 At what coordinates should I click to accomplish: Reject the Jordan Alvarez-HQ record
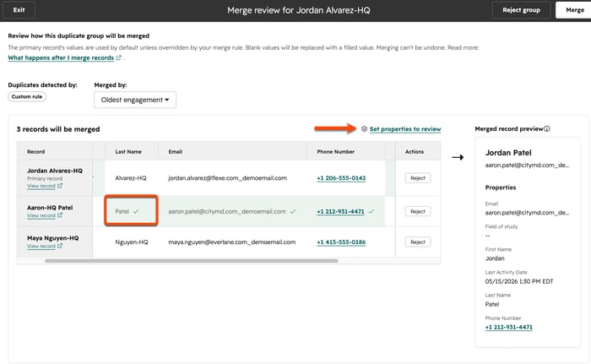[x=418, y=178]
